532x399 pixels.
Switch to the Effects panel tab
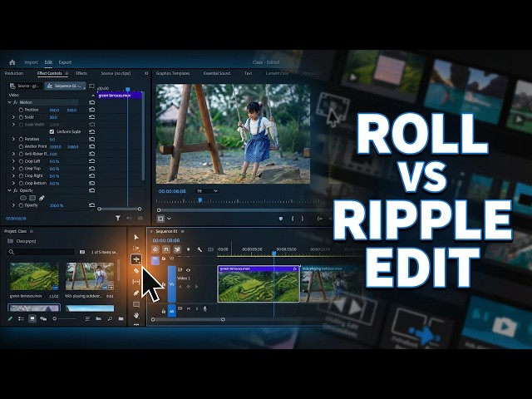point(81,73)
